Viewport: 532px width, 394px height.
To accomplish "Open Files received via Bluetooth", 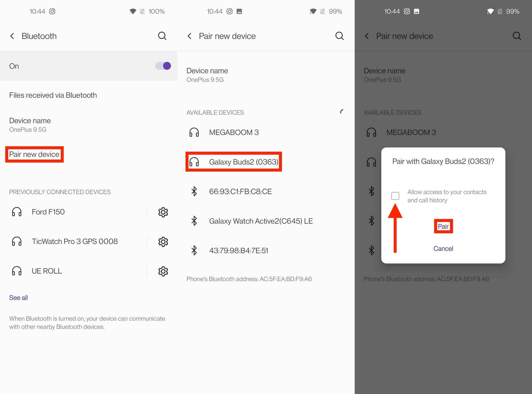I will click(x=53, y=95).
